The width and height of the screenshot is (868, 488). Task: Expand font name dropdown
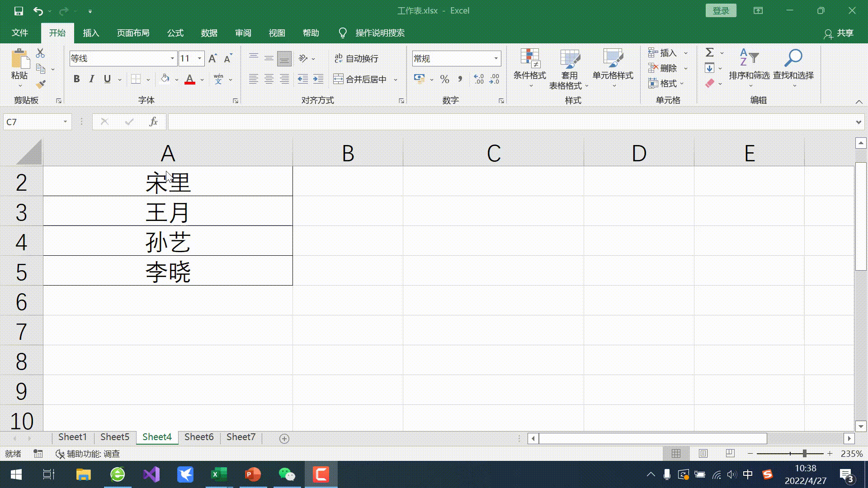point(172,58)
